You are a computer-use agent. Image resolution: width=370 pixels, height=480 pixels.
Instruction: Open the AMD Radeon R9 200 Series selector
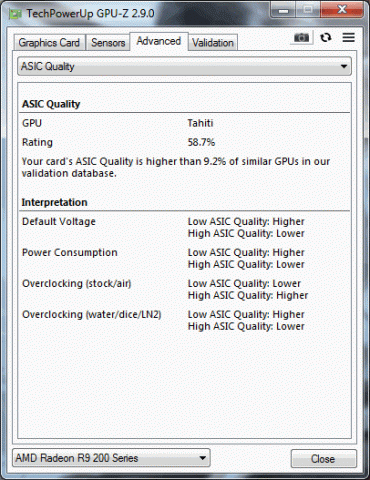click(x=111, y=458)
